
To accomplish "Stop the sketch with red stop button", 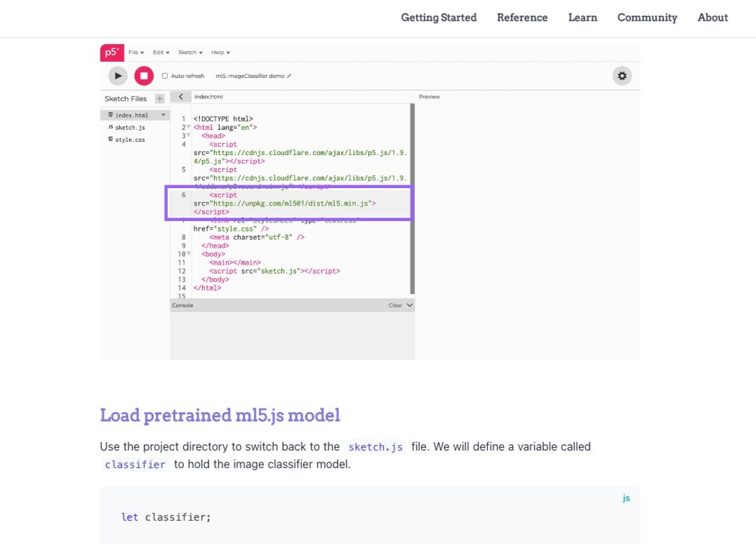I will (144, 76).
